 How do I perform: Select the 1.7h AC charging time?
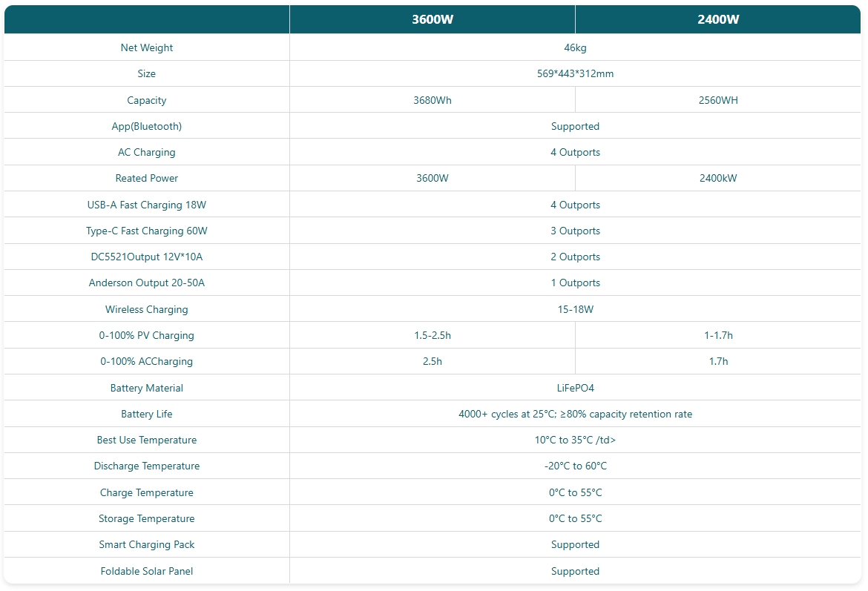tap(718, 361)
